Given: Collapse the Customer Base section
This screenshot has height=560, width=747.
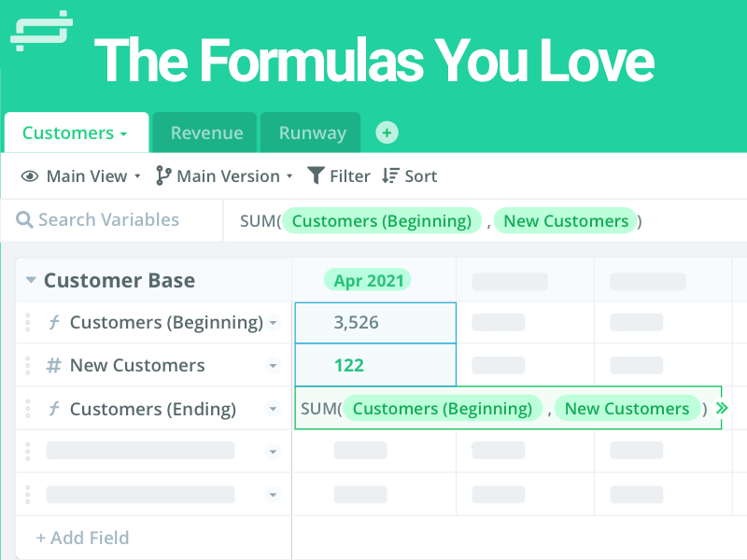Looking at the screenshot, I should [31, 280].
